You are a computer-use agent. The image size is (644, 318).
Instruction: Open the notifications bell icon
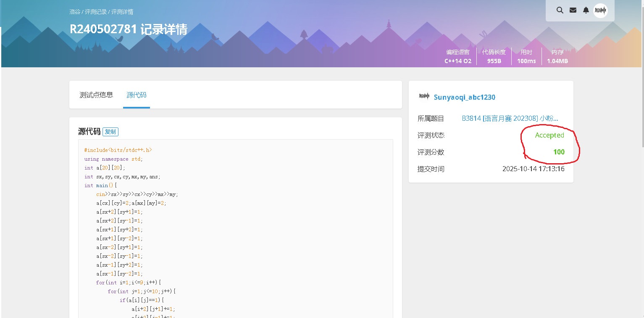coord(586,11)
